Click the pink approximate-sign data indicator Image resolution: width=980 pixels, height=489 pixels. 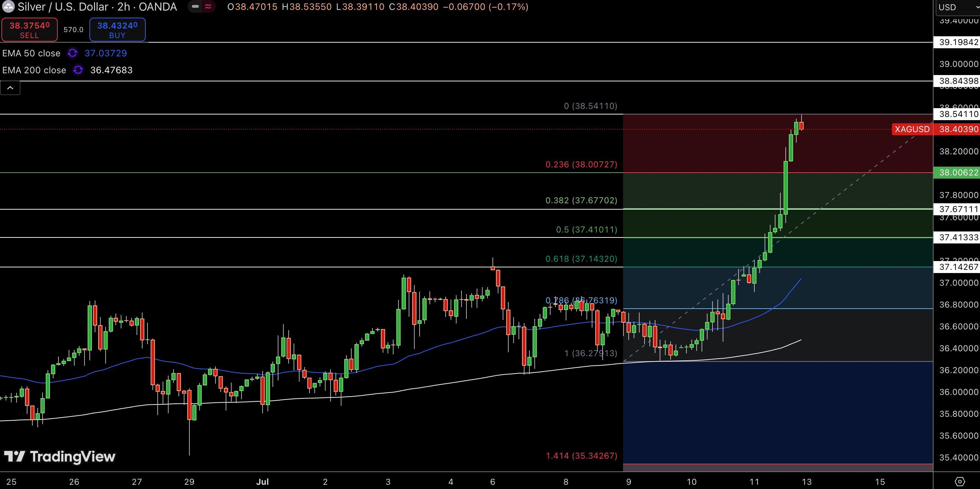click(208, 6)
